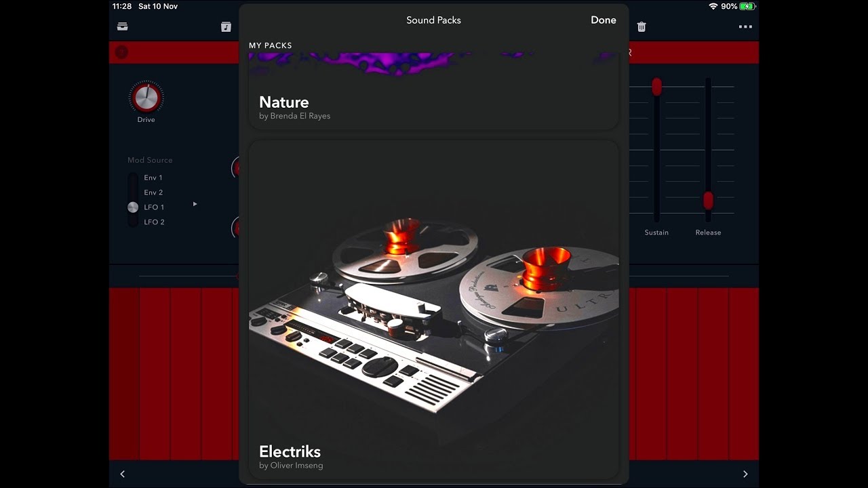The height and width of the screenshot is (488, 868).
Task: Select Env 1 as Mod Source
Action: (x=153, y=178)
